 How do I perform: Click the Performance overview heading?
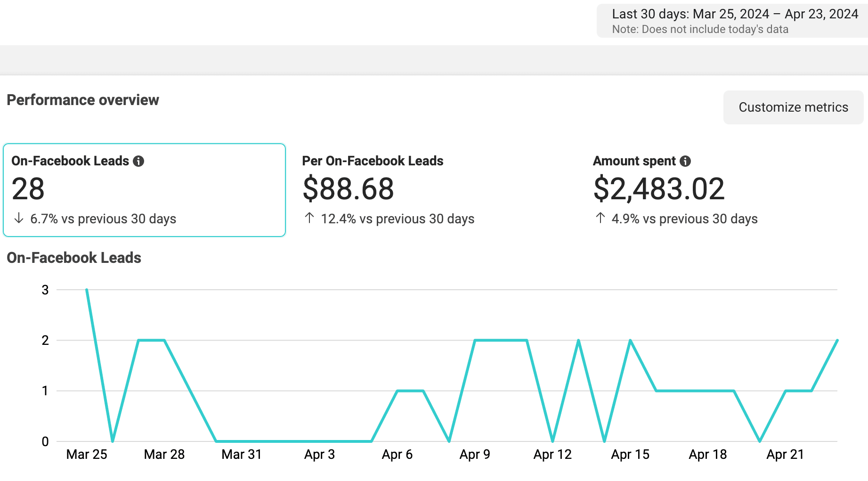(x=83, y=100)
